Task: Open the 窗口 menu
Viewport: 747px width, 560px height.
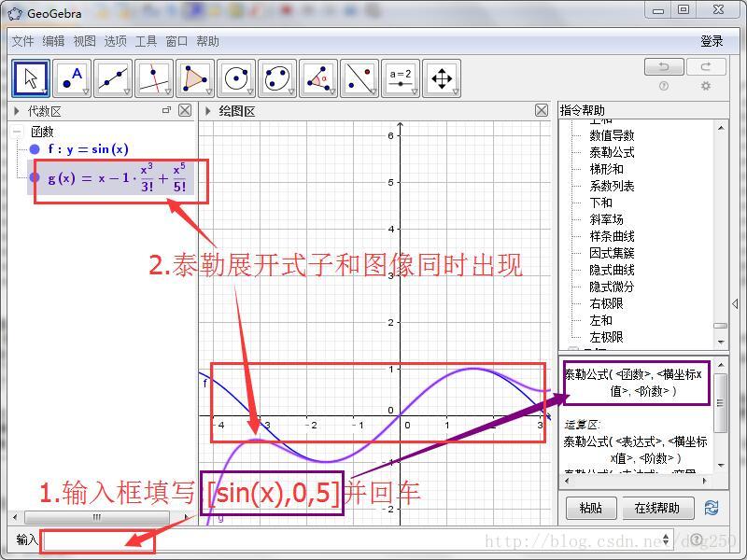Action: coord(176,41)
